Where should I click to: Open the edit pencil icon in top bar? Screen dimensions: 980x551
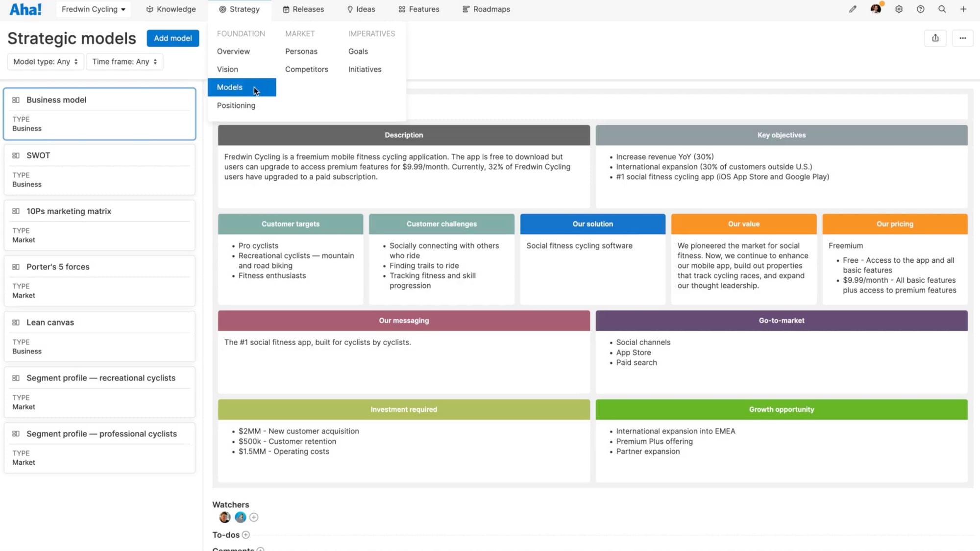coord(853,9)
